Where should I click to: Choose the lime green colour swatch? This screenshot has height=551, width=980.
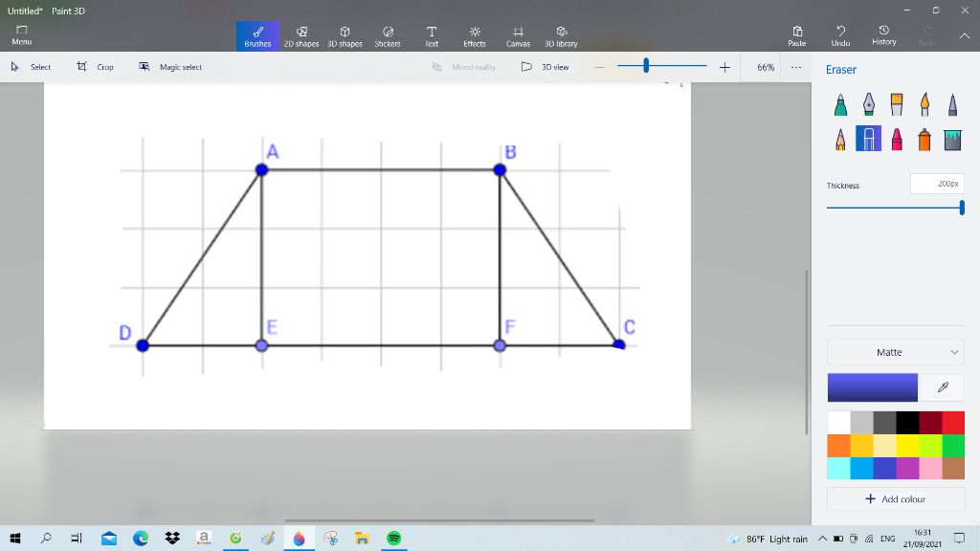(930, 446)
